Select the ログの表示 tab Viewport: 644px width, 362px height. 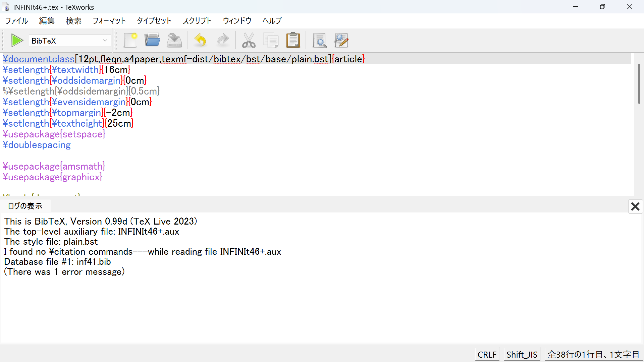[x=25, y=206]
